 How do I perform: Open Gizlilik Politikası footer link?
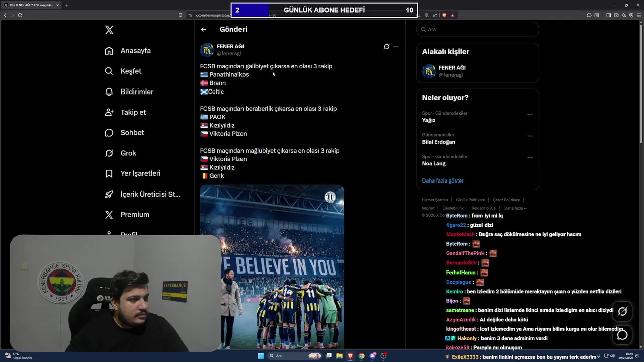(x=470, y=200)
